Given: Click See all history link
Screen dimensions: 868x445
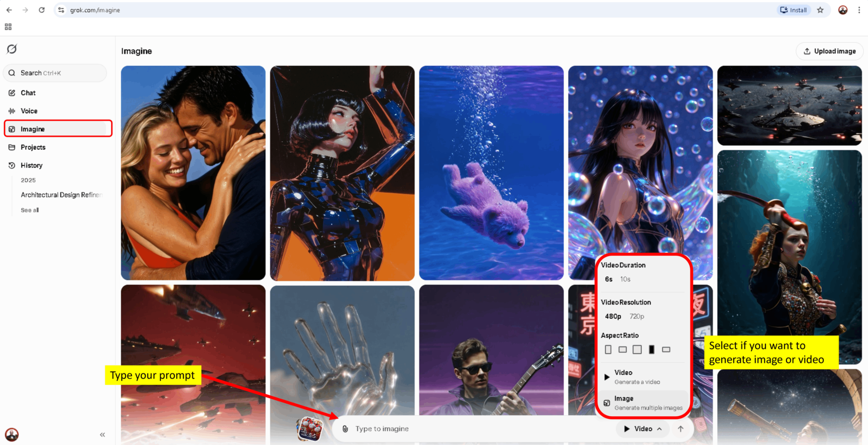Looking at the screenshot, I should [x=30, y=210].
